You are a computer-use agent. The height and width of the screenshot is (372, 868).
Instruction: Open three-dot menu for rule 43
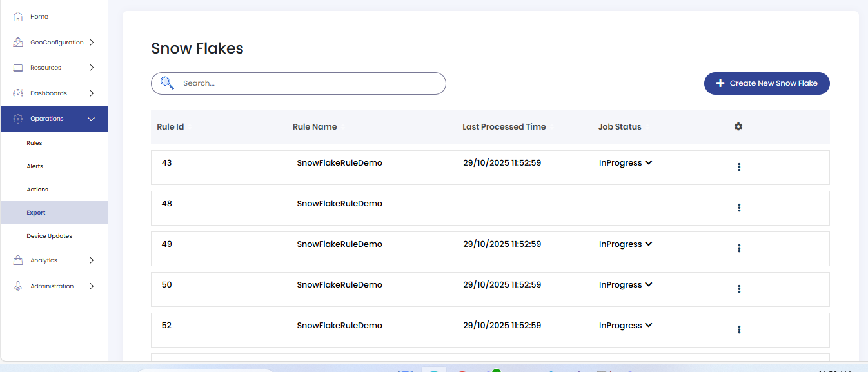pyautogui.click(x=739, y=167)
